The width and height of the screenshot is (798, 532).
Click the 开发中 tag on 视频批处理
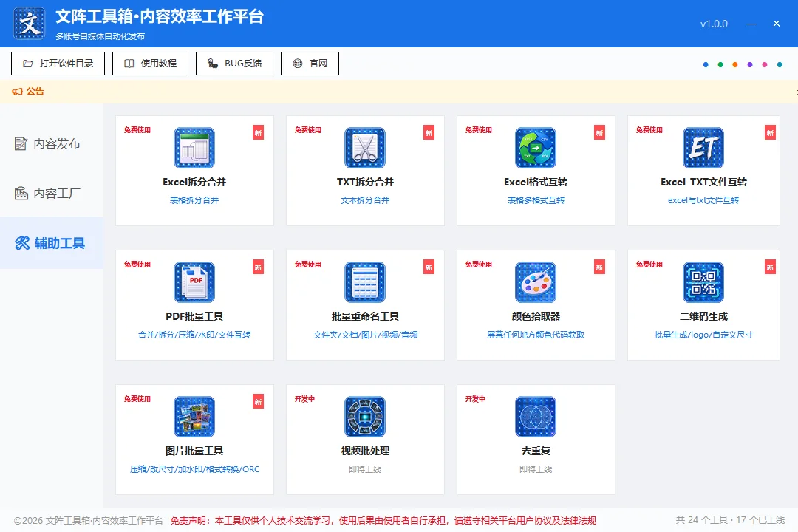pyautogui.click(x=304, y=398)
